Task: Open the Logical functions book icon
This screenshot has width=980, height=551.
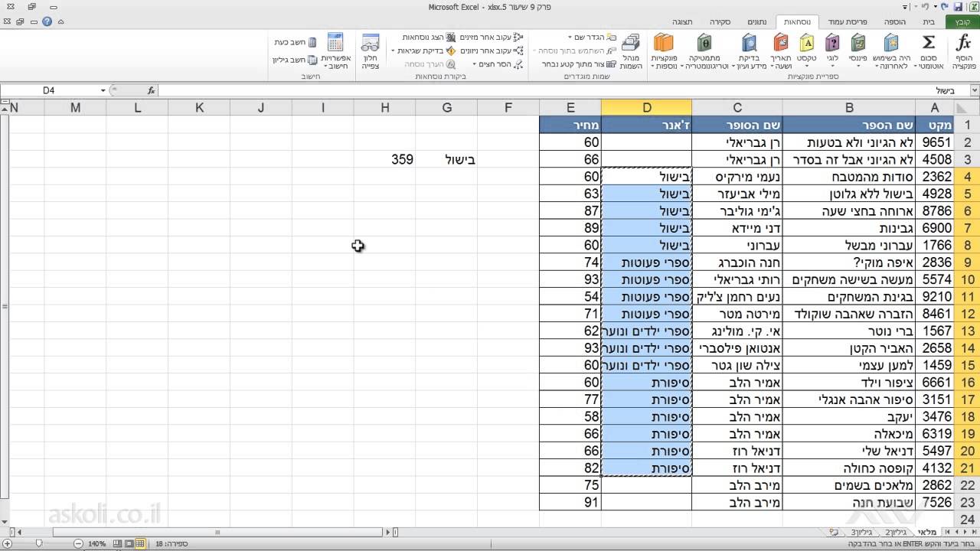Action: pyautogui.click(x=833, y=43)
